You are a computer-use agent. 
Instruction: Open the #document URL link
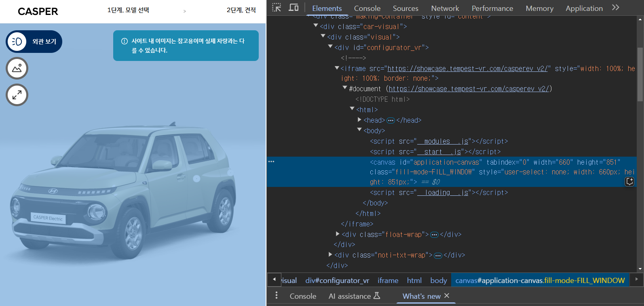tap(469, 89)
